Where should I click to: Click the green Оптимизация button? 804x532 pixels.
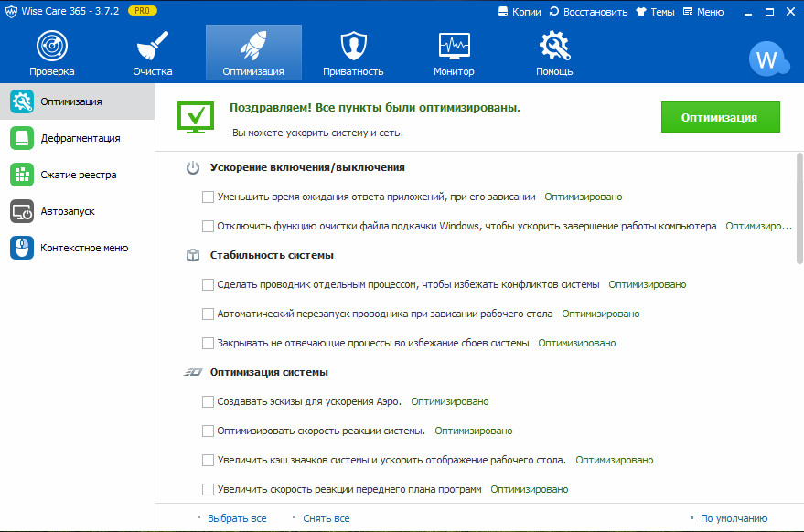[721, 117]
